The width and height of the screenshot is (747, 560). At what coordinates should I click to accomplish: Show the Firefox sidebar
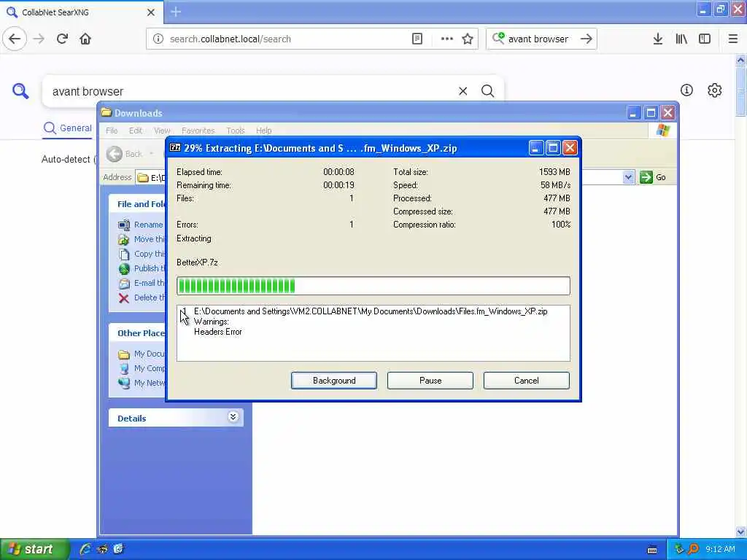point(705,39)
